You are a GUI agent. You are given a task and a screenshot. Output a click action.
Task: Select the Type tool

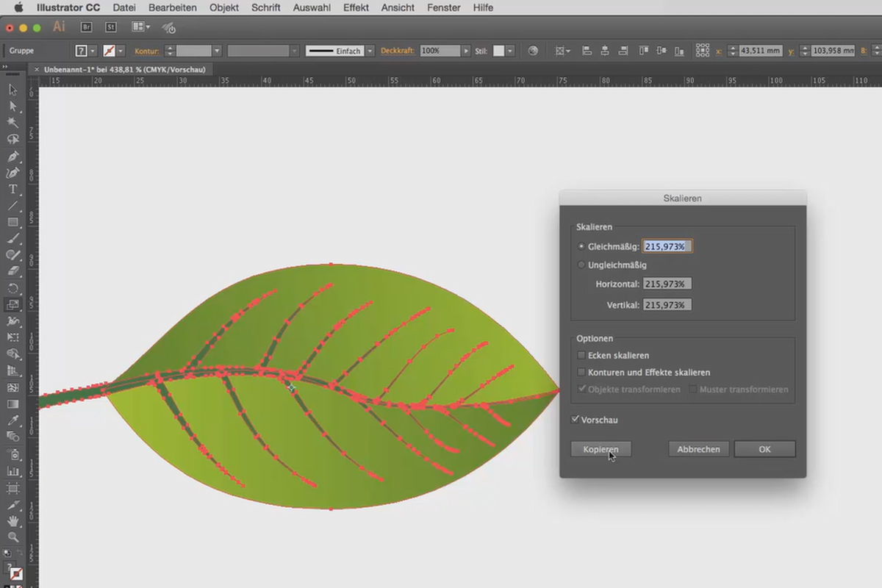tap(12, 189)
